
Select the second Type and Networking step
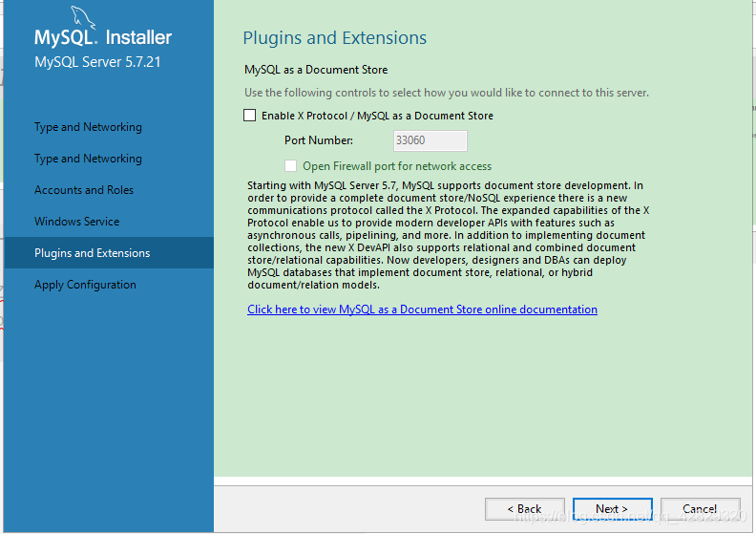(x=88, y=159)
